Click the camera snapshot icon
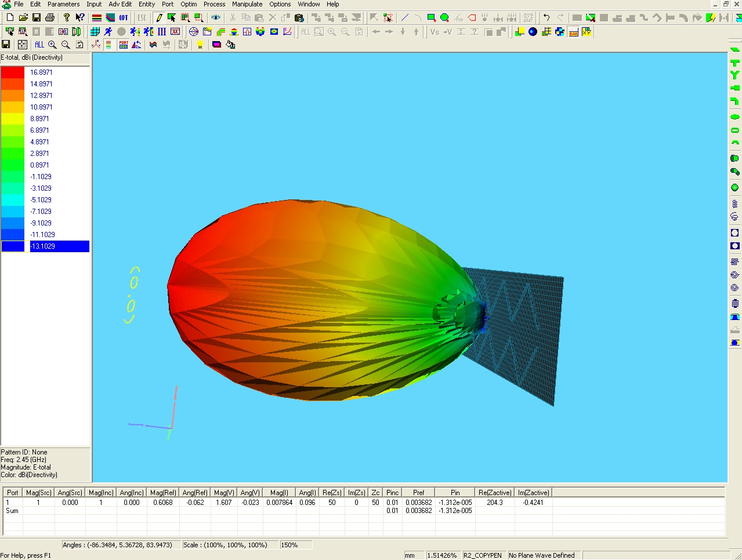The width and height of the screenshot is (742, 560). 299,18
